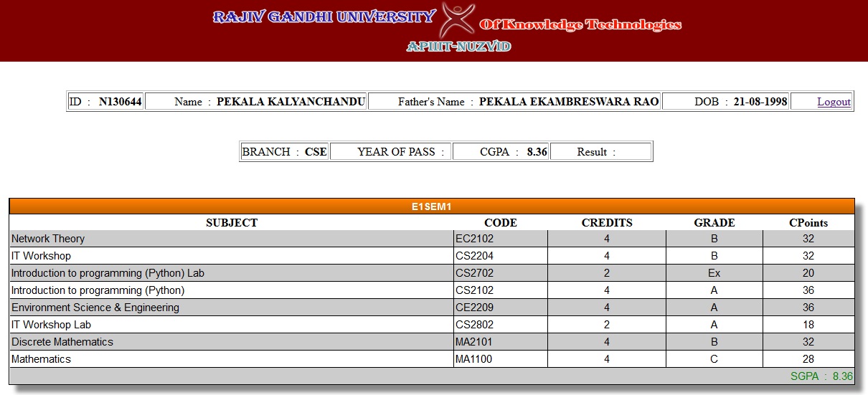This screenshot has height=395, width=868.
Task: Click the CREDITS column header
Action: pos(607,223)
